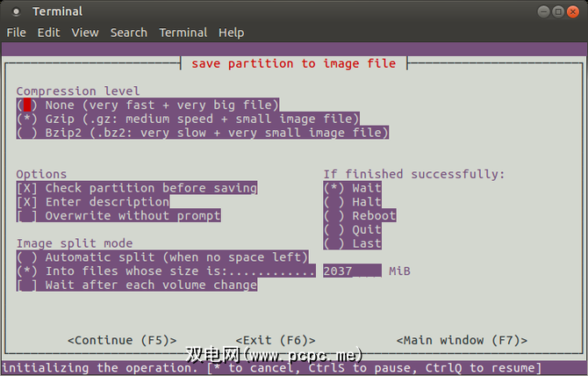This screenshot has width=588, height=376.
Task: Click the 'save partition to image file' title
Action: click(294, 63)
